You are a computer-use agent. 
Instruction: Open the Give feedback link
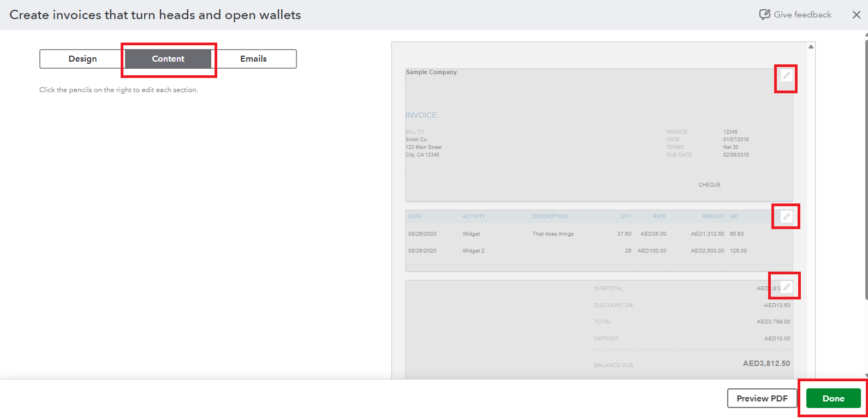coord(802,15)
